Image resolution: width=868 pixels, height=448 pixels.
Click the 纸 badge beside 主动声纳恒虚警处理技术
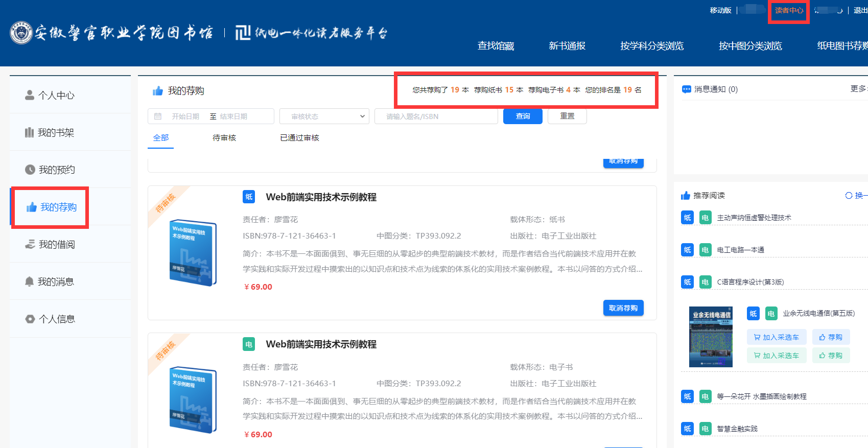pyautogui.click(x=687, y=218)
